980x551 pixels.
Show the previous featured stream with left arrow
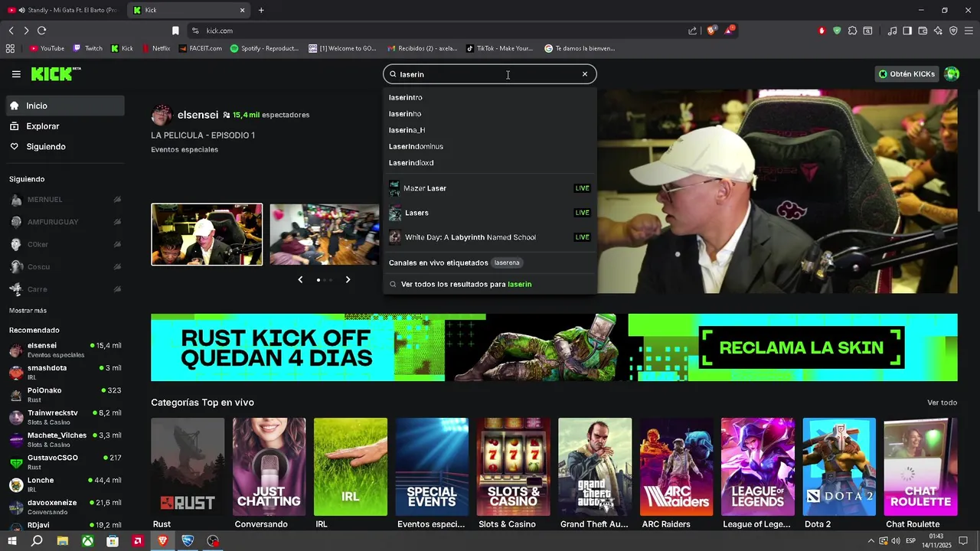tap(300, 280)
